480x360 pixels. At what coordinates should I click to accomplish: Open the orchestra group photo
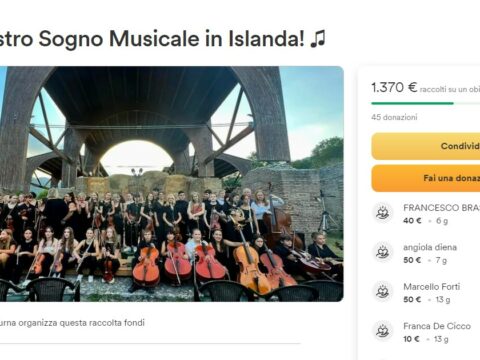172,184
